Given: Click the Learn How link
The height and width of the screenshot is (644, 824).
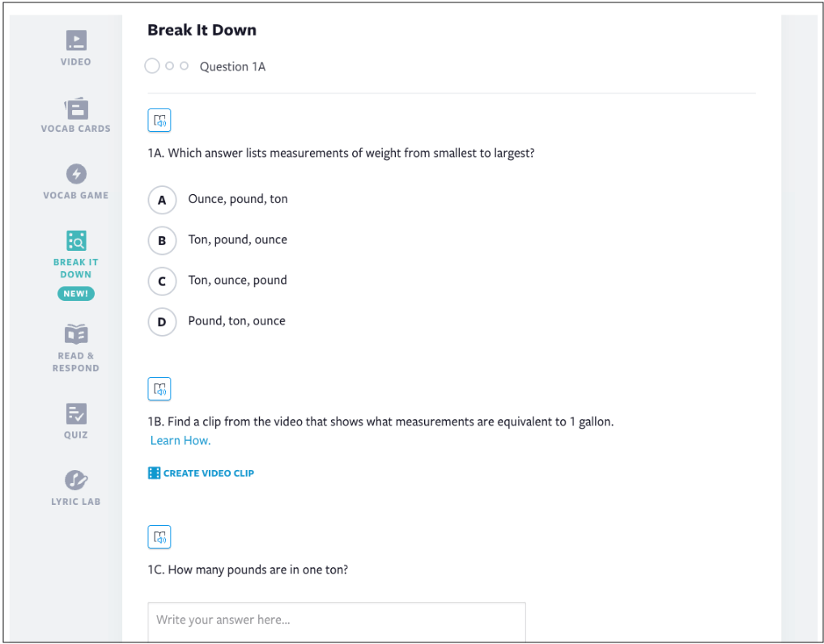Looking at the screenshot, I should (x=181, y=441).
